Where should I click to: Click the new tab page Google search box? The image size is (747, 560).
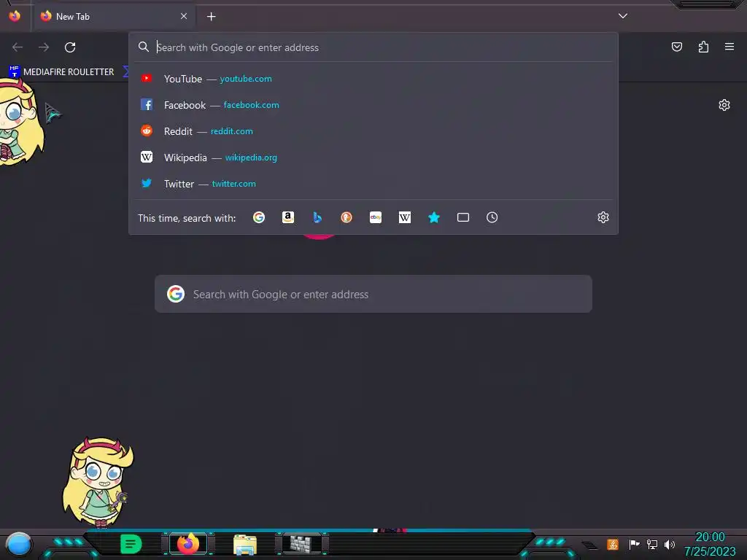tap(373, 294)
